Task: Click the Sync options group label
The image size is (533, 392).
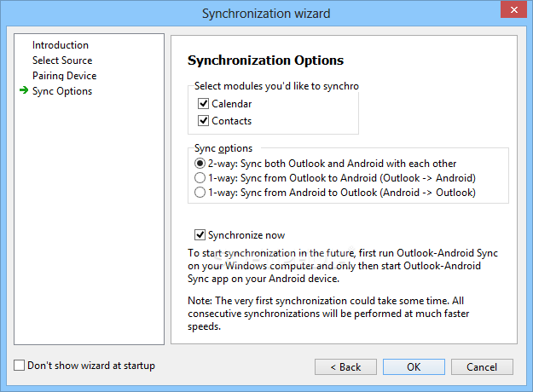Action: pyautogui.click(x=223, y=148)
